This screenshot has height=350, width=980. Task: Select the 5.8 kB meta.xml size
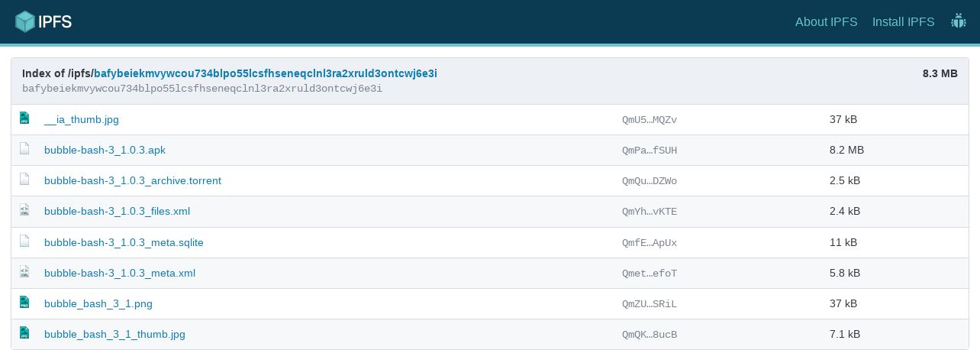pyautogui.click(x=845, y=273)
